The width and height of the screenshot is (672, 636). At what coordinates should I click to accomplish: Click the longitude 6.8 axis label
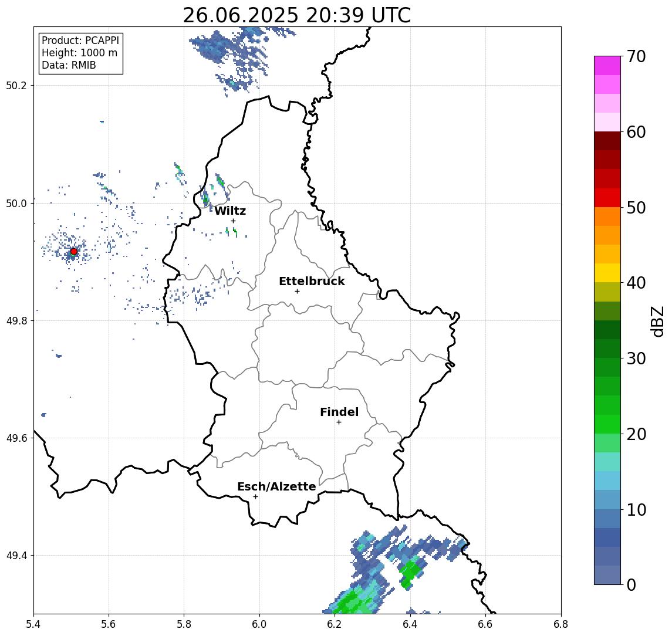pyautogui.click(x=560, y=624)
